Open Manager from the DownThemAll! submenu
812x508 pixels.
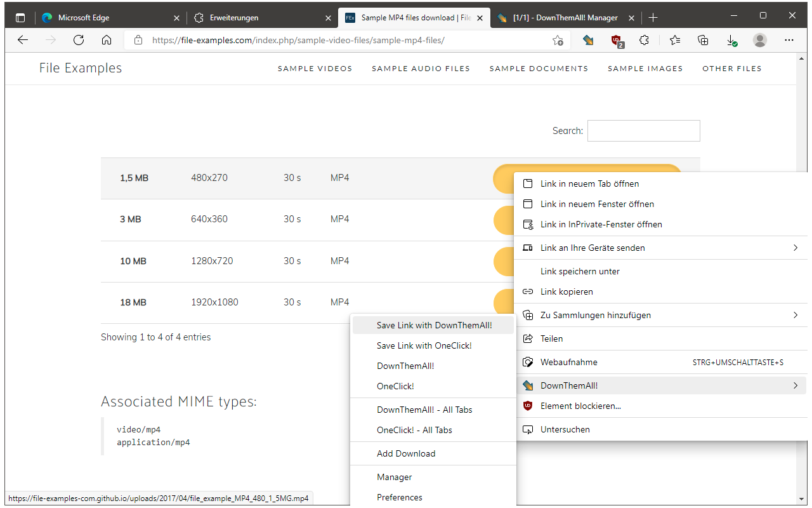tap(433, 477)
